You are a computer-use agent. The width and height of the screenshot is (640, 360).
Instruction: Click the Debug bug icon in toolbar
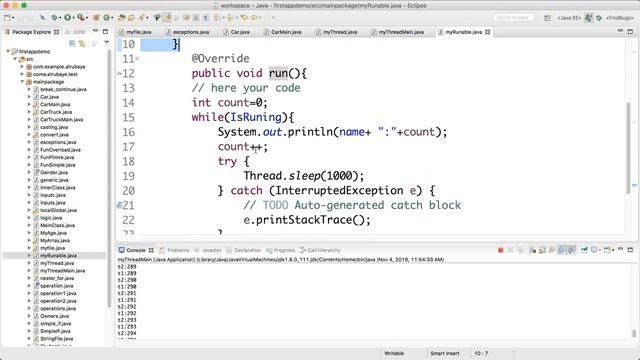click(x=54, y=18)
